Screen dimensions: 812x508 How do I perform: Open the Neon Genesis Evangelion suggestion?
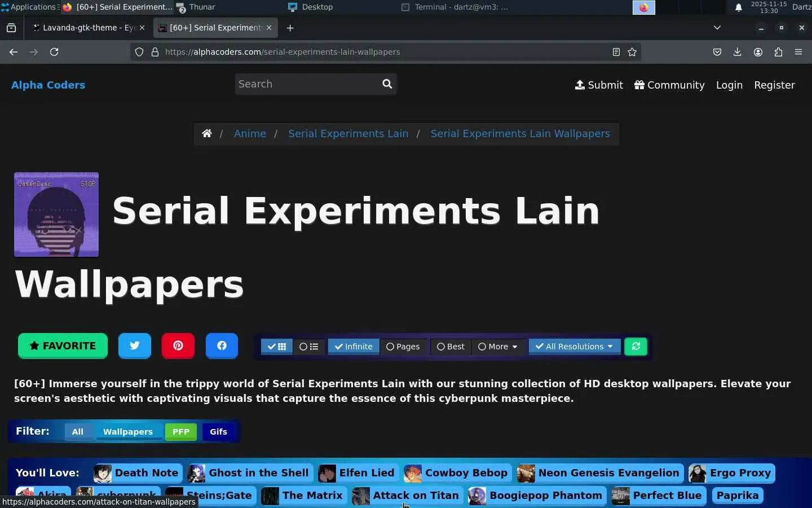[599, 473]
